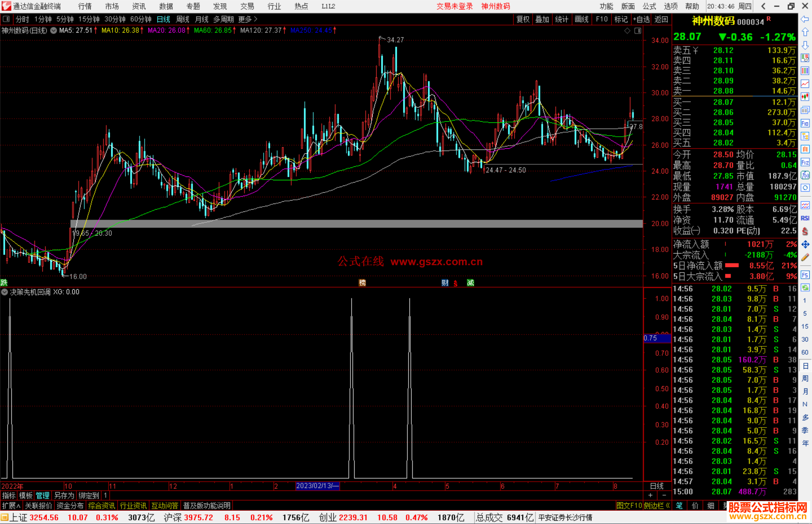Switch to 周 period in sidebar

[805, 379]
